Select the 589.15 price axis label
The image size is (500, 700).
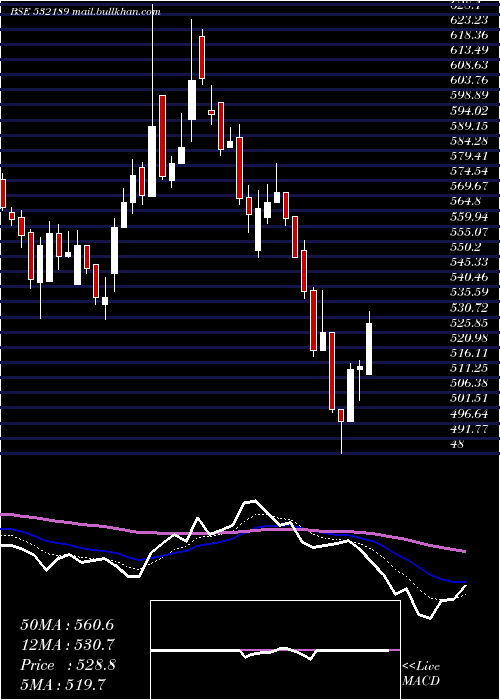pos(469,125)
